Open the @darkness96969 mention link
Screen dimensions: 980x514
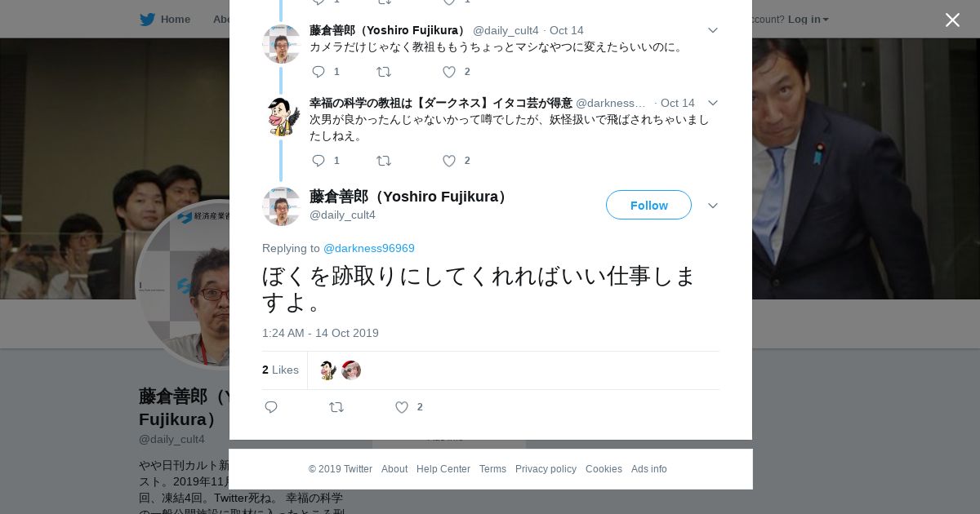click(x=369, y=248)
